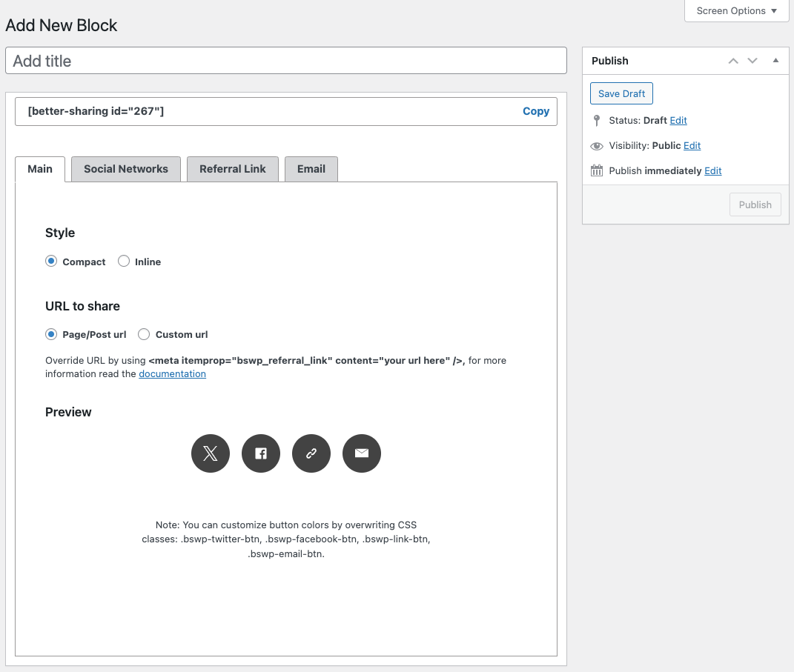Open the Screen Options dropdown
The width and height of the screenshot is (794, 672).
[736, 11]
